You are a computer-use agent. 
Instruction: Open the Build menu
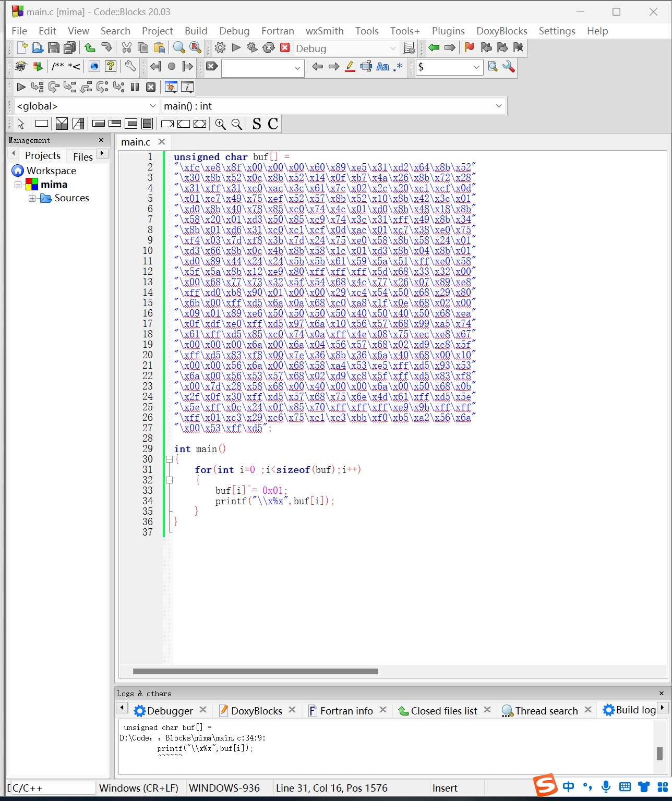tap(196, 31)
